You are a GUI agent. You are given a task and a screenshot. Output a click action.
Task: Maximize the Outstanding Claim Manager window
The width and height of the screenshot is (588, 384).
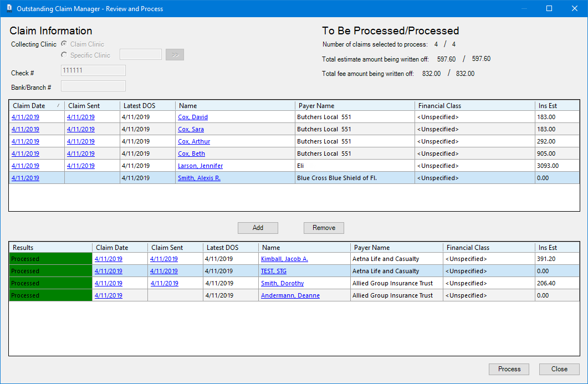(549, 8)
